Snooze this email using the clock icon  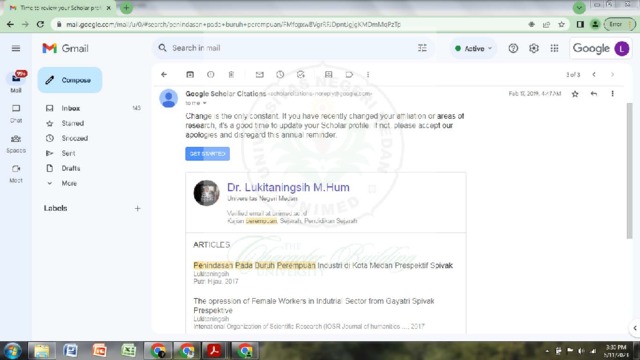pos(280,74)
